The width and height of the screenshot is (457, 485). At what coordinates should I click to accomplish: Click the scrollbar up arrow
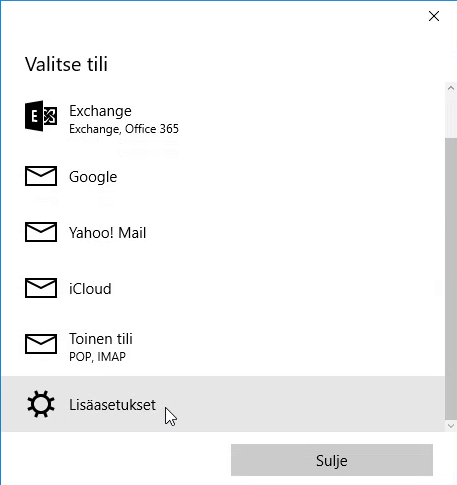pyautogui.click(x=451, y=88)
